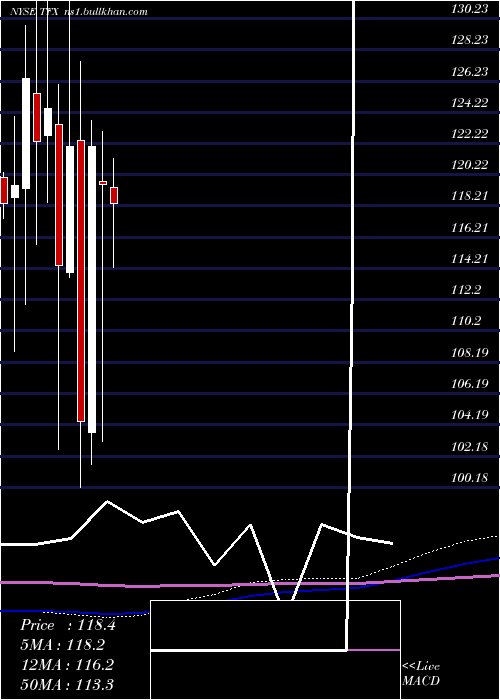Click the 124.22 price axis label
The image size is (500, 700).
(470, 103)
